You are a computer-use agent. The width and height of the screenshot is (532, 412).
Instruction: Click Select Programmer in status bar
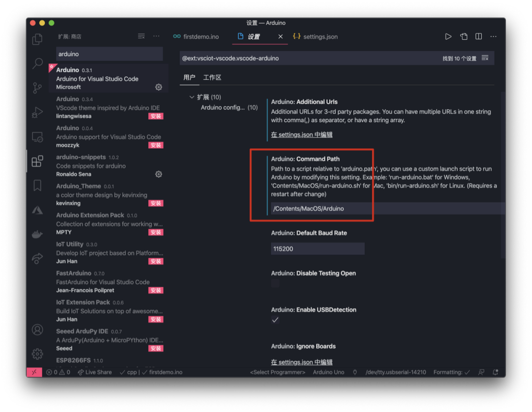click(x=277, y=372)
